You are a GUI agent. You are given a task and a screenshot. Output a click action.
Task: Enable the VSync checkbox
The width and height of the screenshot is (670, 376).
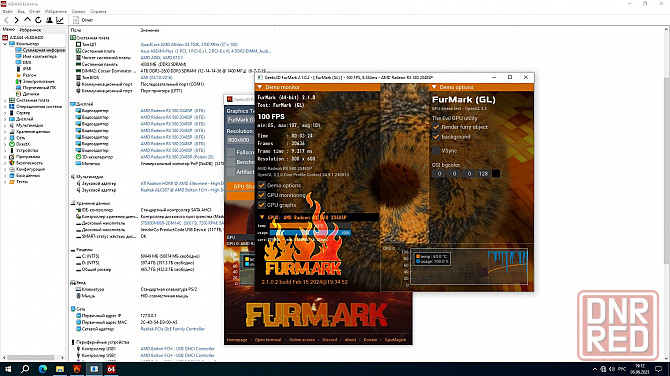point(436,150)
